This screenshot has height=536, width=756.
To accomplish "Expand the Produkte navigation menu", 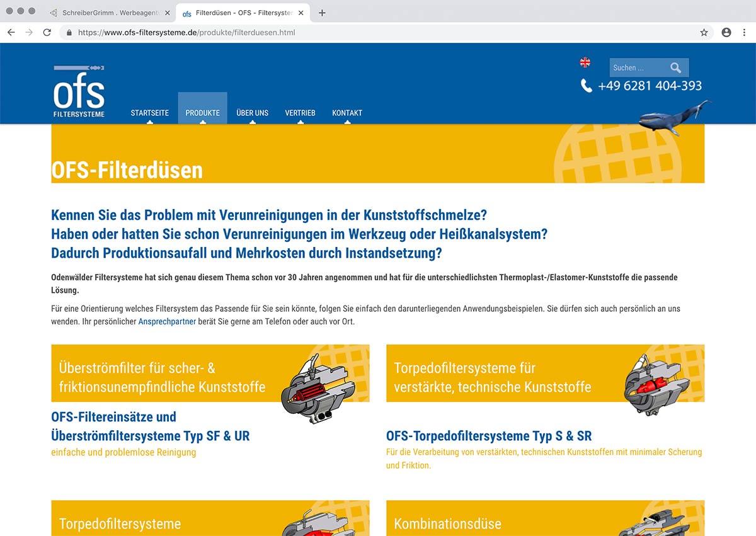I will [202, 113].
